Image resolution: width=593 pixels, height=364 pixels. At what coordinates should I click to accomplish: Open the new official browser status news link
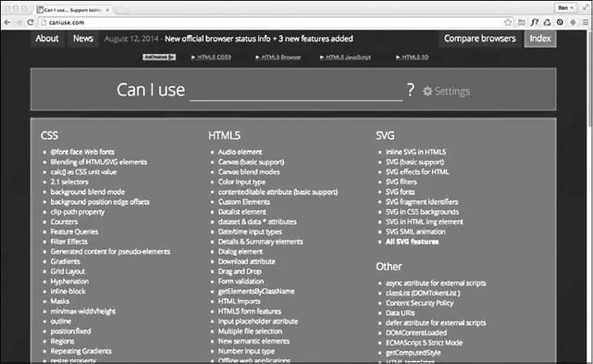click(x=258, y=39)
